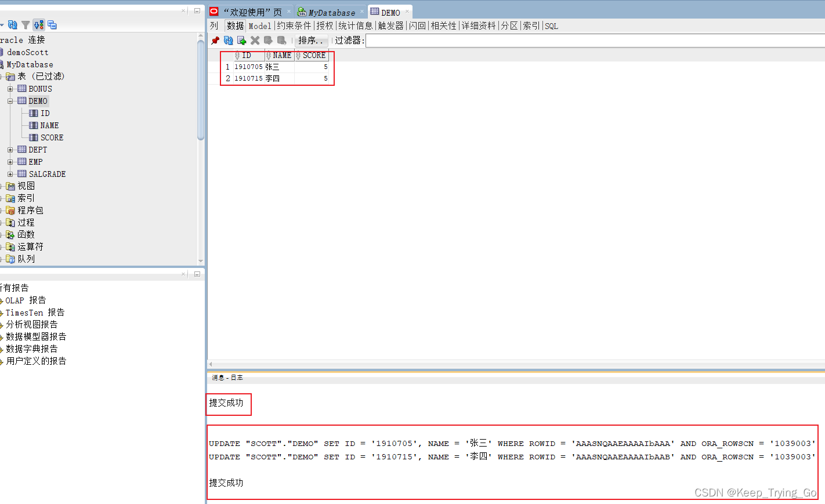The width and height of the screenshot is (825, 504).
Task: Collapse the DEMO table node
Action: tap(10, 100)
